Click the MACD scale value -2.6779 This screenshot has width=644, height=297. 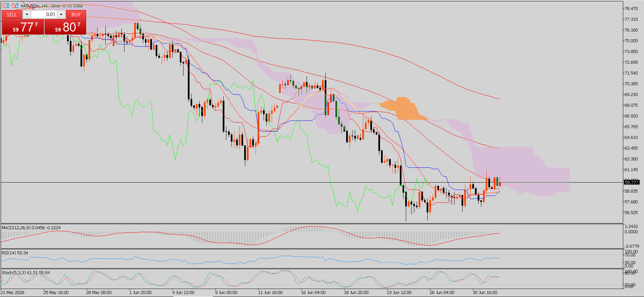pyautogui.click(x=631, y=246)
